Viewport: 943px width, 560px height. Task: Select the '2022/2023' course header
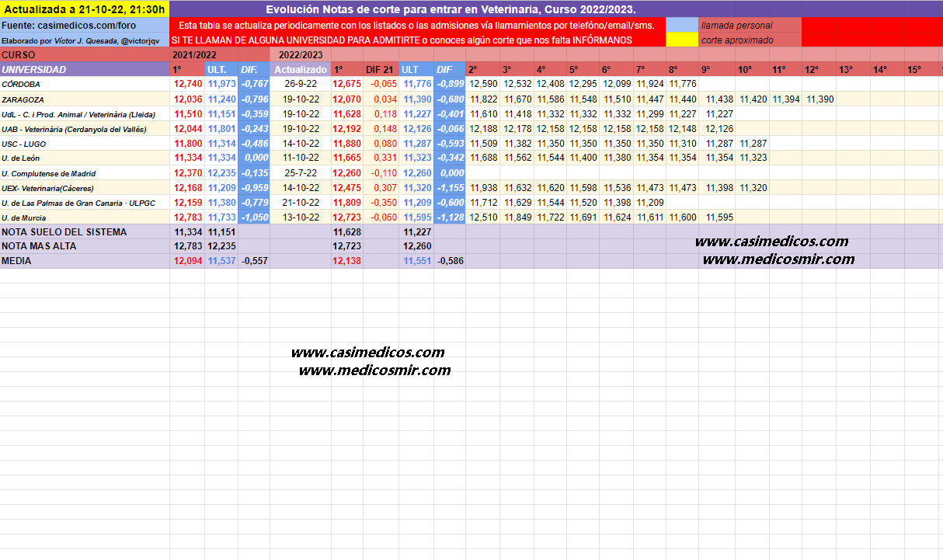[x=300, y=55]
